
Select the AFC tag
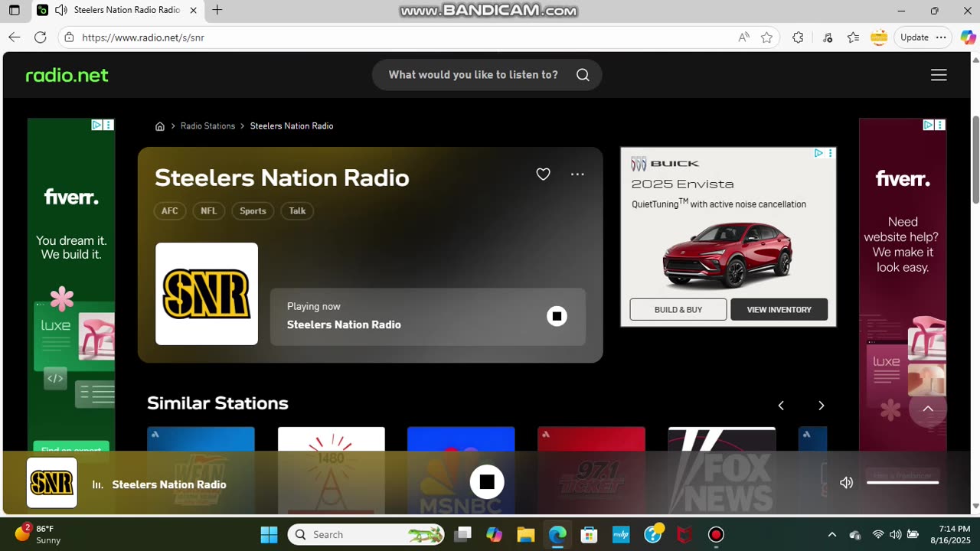(170, 211)
